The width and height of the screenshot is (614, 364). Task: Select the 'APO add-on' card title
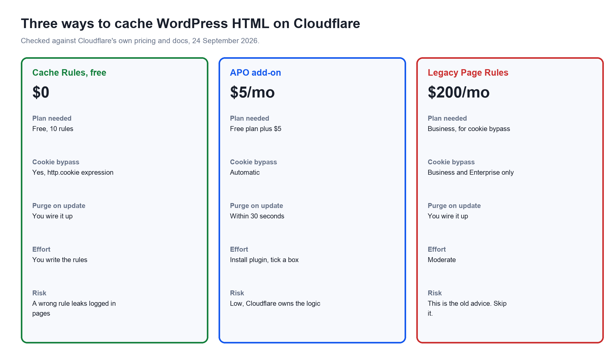255,73
